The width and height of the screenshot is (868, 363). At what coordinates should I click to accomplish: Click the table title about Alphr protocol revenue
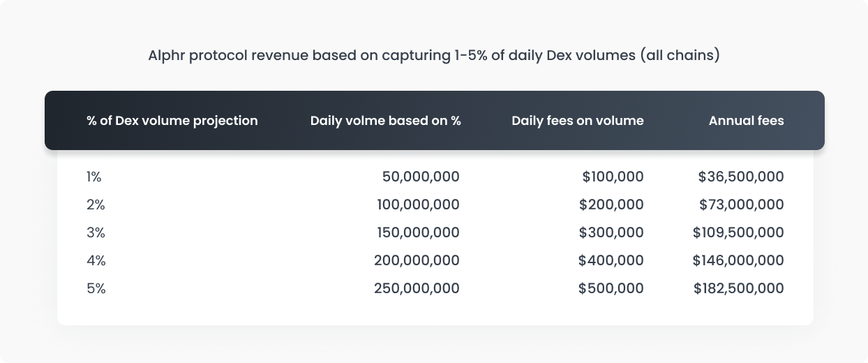click(434, 56)
